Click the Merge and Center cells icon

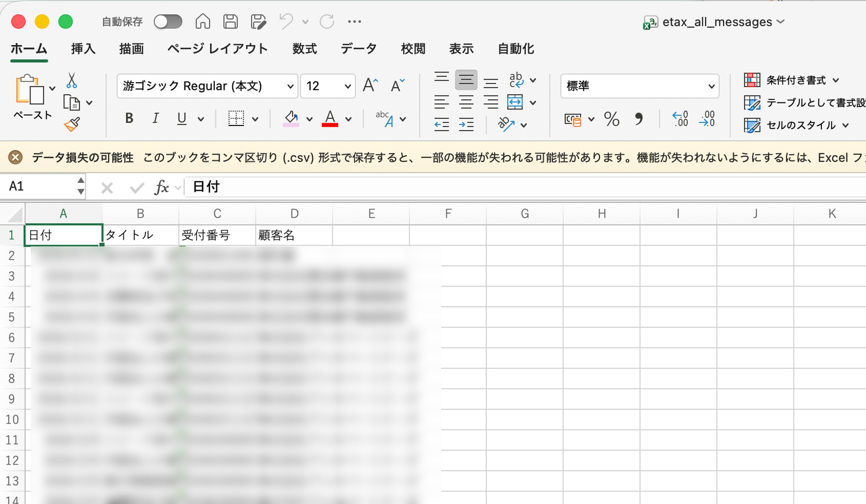[x=515, y=102]
